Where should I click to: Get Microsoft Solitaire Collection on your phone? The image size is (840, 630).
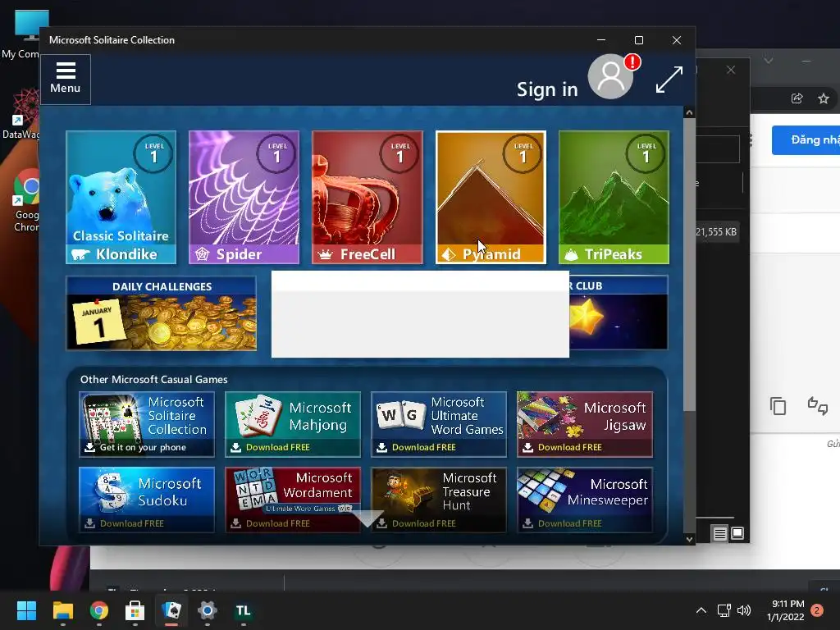tap(147, 424)
